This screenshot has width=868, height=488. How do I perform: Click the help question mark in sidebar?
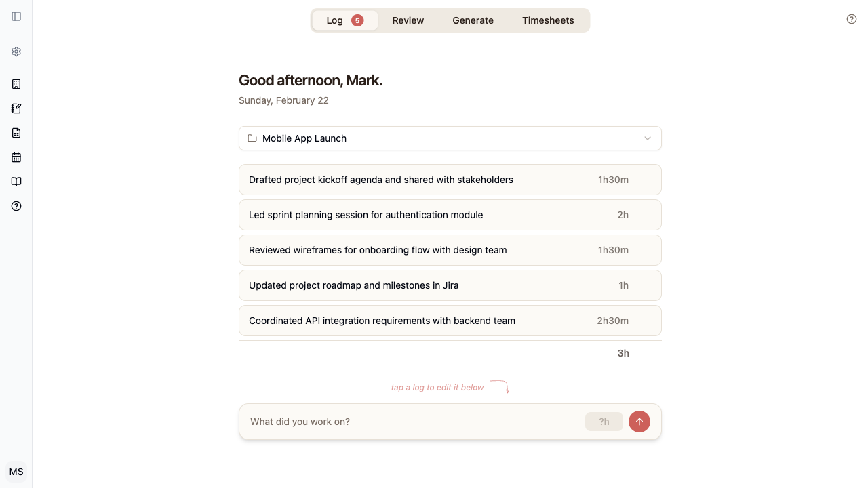(16, 206)
